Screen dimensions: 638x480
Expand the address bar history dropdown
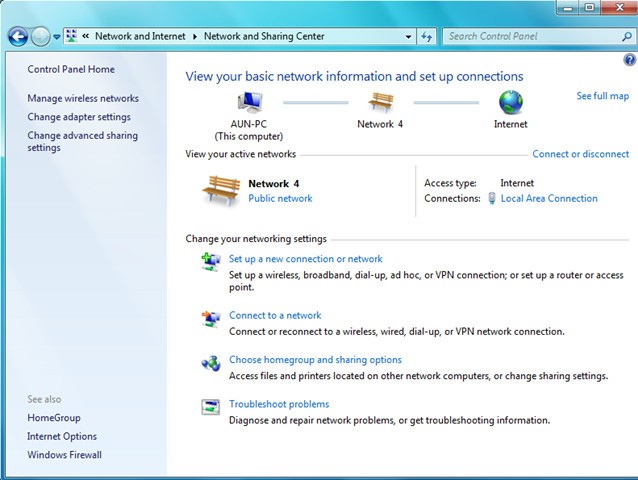(408, 37)
